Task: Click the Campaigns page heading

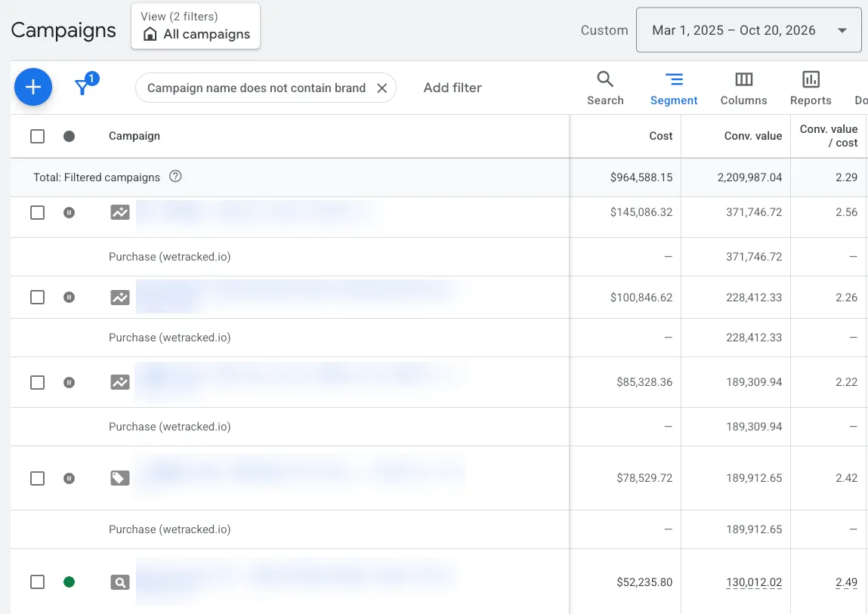Action: tap(63, 30)
